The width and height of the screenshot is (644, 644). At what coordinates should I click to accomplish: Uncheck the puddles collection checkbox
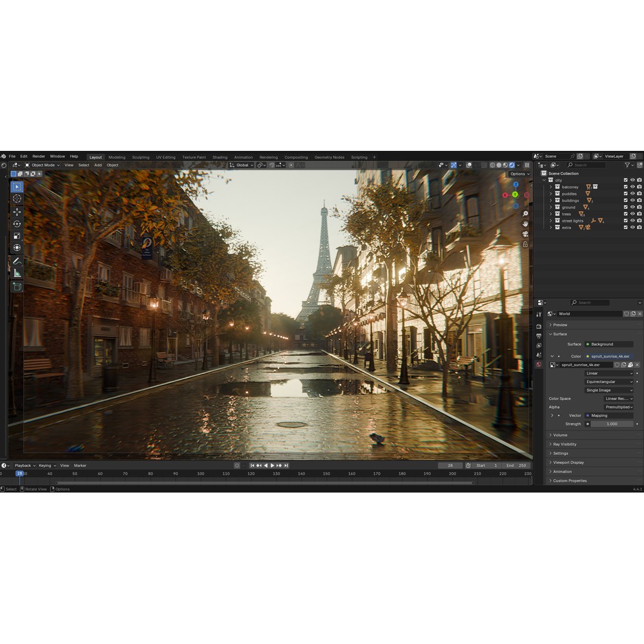[626, 194]
